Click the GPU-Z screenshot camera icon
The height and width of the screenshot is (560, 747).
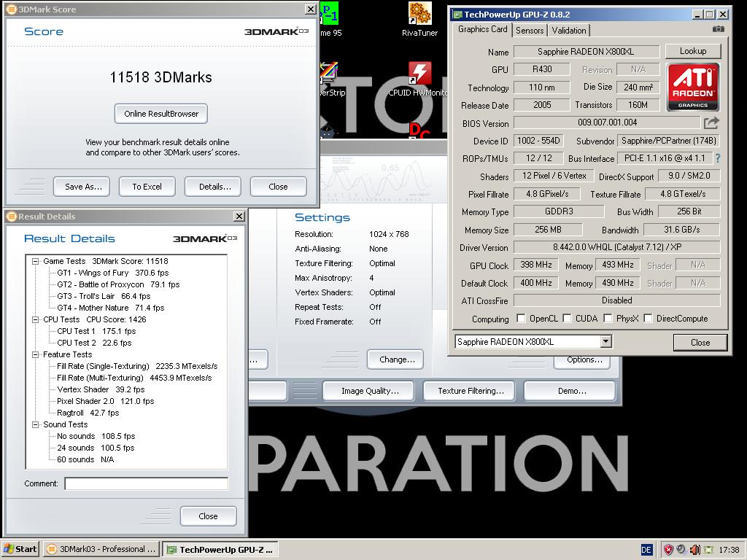coord(719,29)
